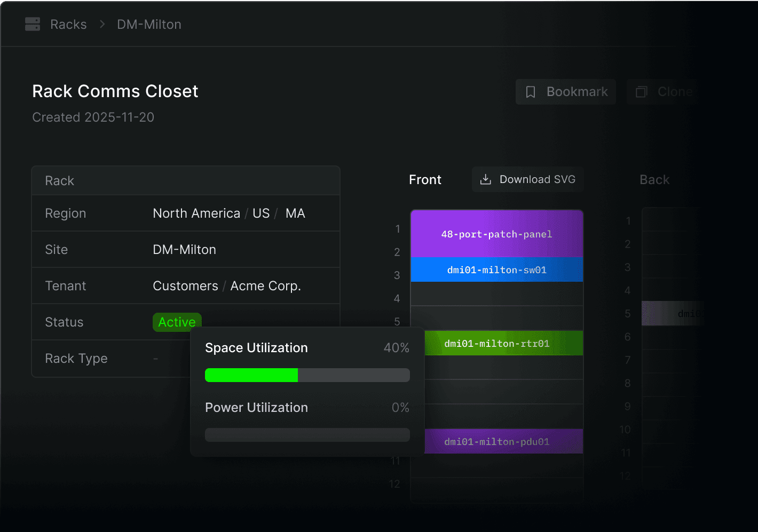Open the DM-Milton breadcrumb link
The width and height of the screenshot is (758, 532).
pos(149,24)
